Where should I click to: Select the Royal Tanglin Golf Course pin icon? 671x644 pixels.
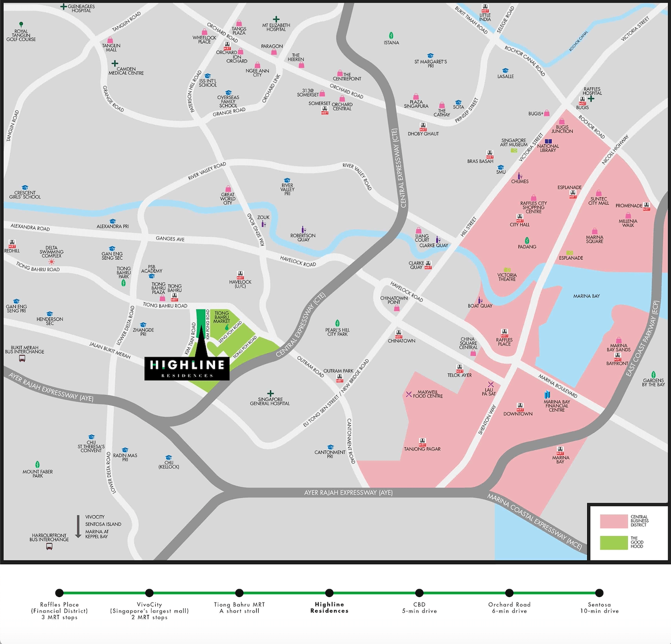21,24
